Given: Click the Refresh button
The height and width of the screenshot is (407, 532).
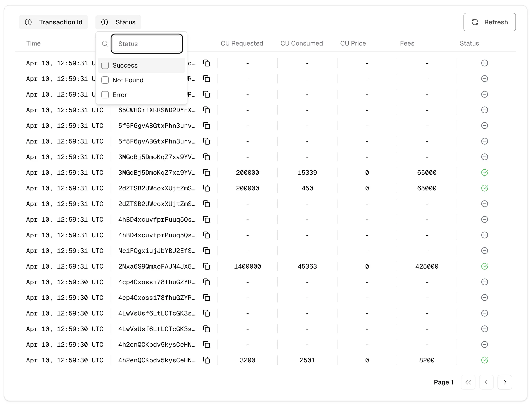Looking at the screenshot, I should tap(489, 22).
